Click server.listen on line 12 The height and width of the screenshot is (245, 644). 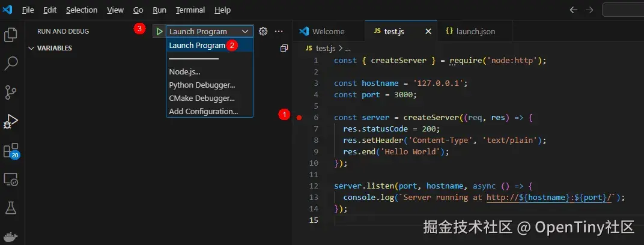pyautogui.click(x=364, y=186)
